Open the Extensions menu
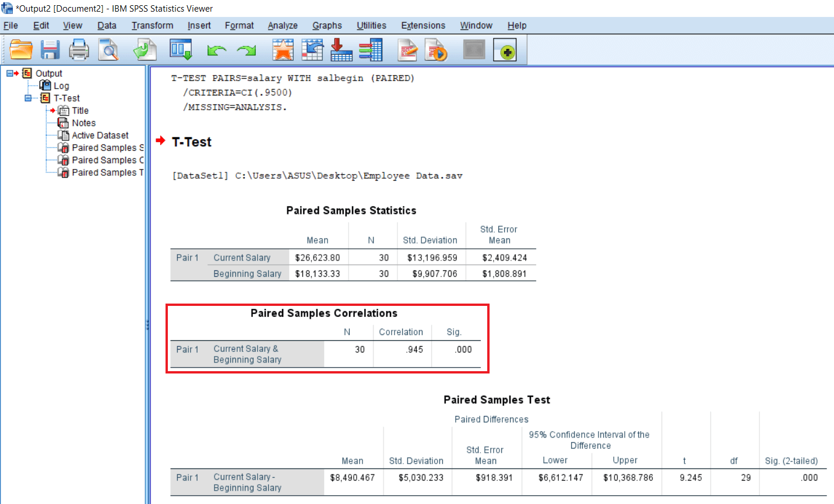The image size is (834, 504). (x=423, y=26)
